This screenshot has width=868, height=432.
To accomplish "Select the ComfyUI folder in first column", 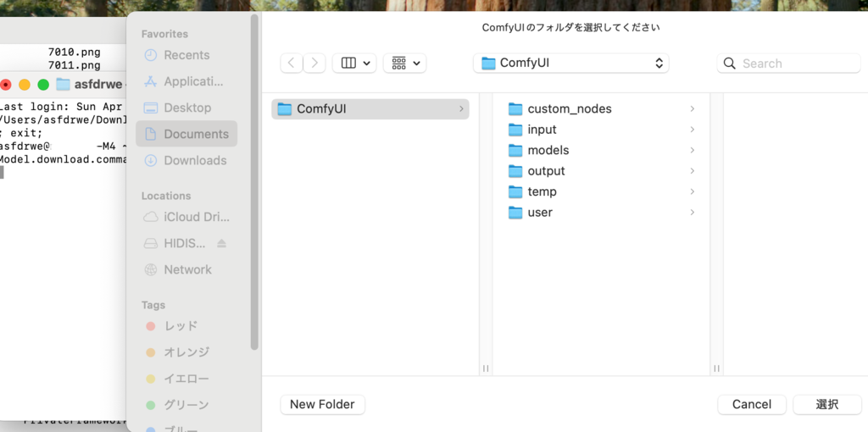I will pos(370,109).
